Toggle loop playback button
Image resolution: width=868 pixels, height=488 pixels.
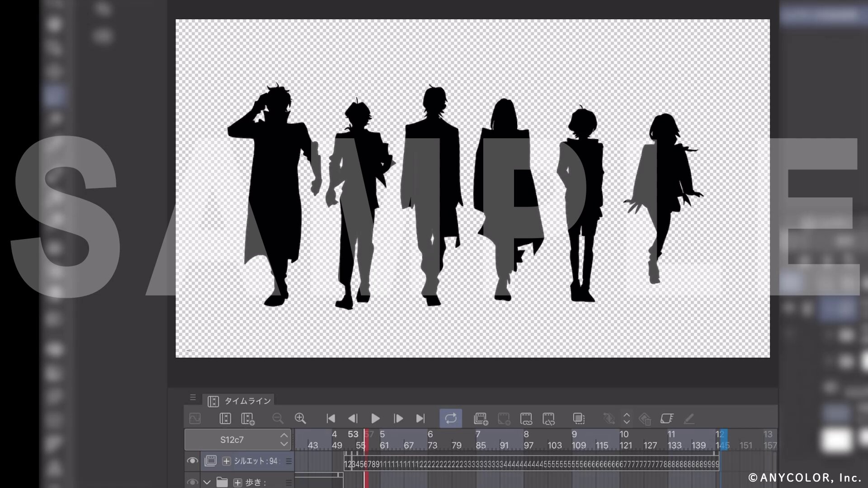[x=451, y=418]
